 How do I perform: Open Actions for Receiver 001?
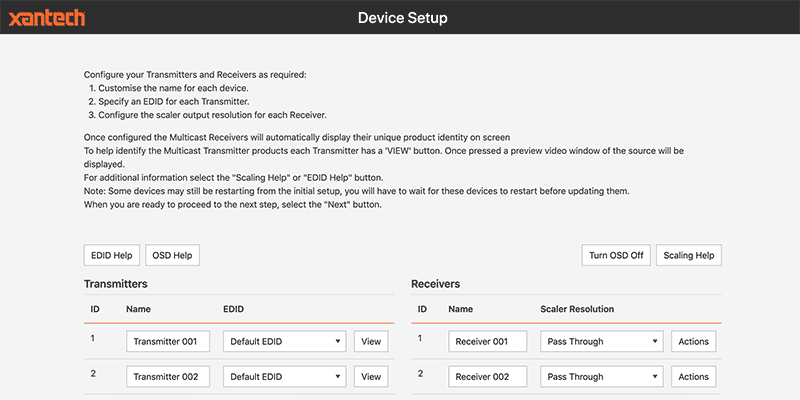693,342
